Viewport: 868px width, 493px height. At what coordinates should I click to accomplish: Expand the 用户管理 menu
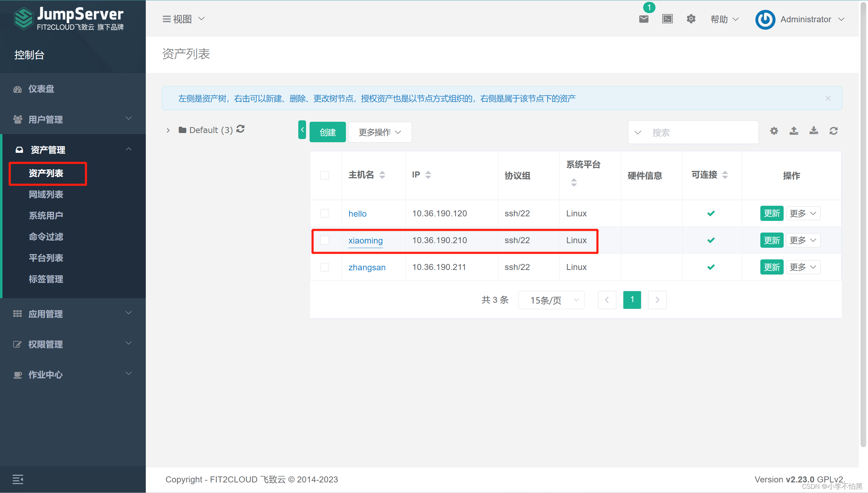pos(73,119)
